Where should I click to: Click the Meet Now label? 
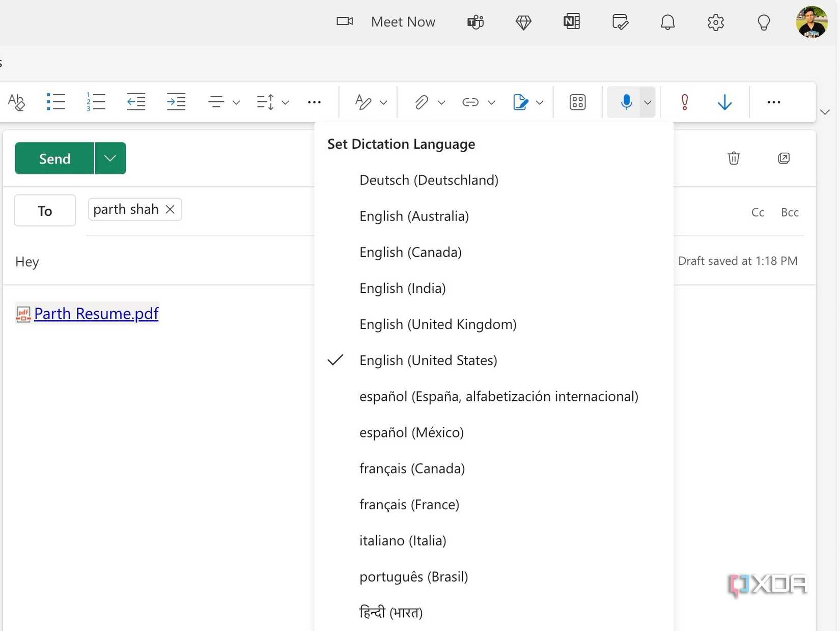point(403,22)
